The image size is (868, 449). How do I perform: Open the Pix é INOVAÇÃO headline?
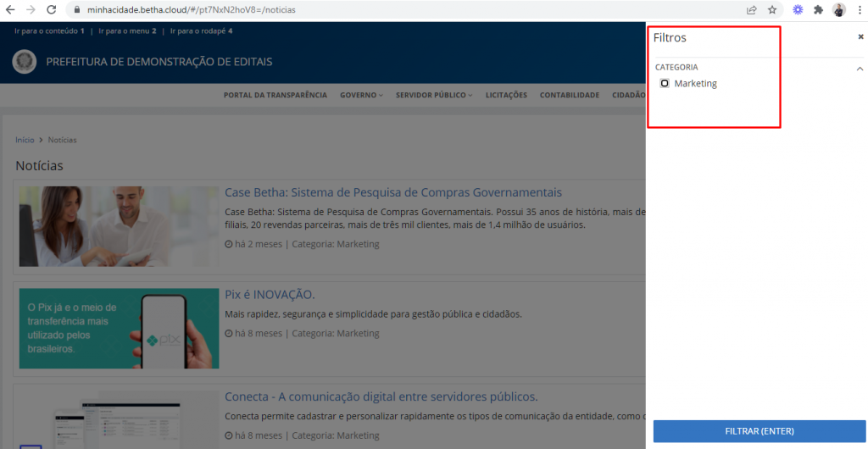(x=270, y=294)
